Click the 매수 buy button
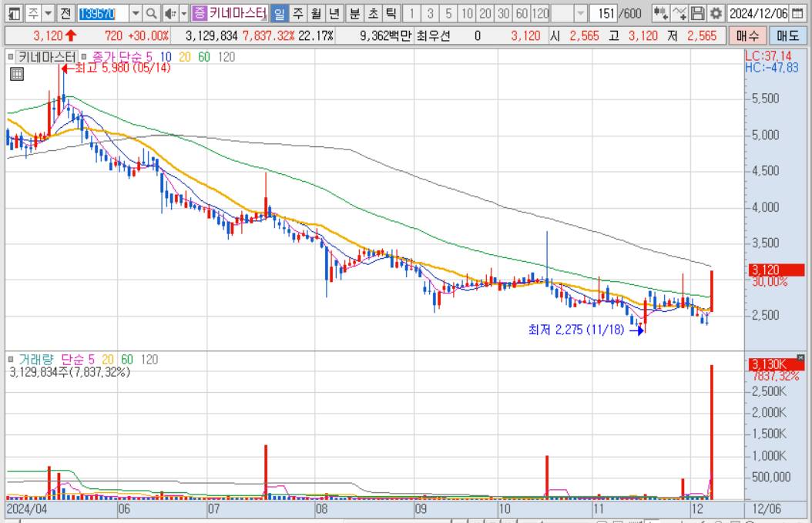This screenshot has height=523, width=812. (747, 35)
